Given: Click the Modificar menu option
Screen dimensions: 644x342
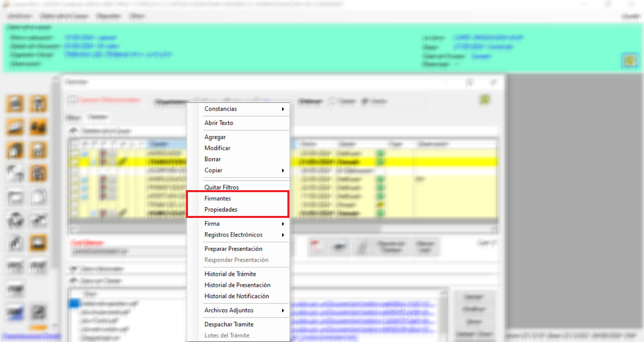Looking at the screenshot, I should click(x=217, y=148).
